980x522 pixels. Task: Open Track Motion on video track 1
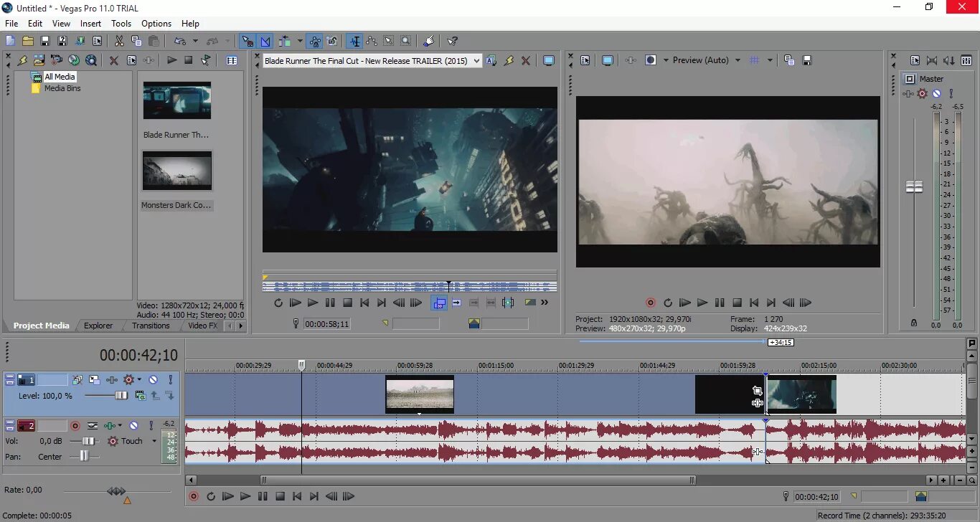point(94,380)
